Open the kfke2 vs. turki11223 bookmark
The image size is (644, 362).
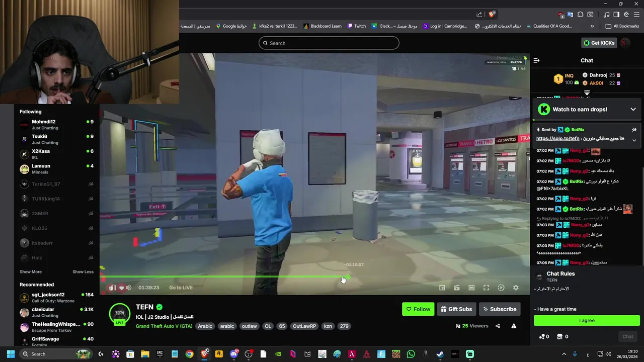[x=275, y=26]
